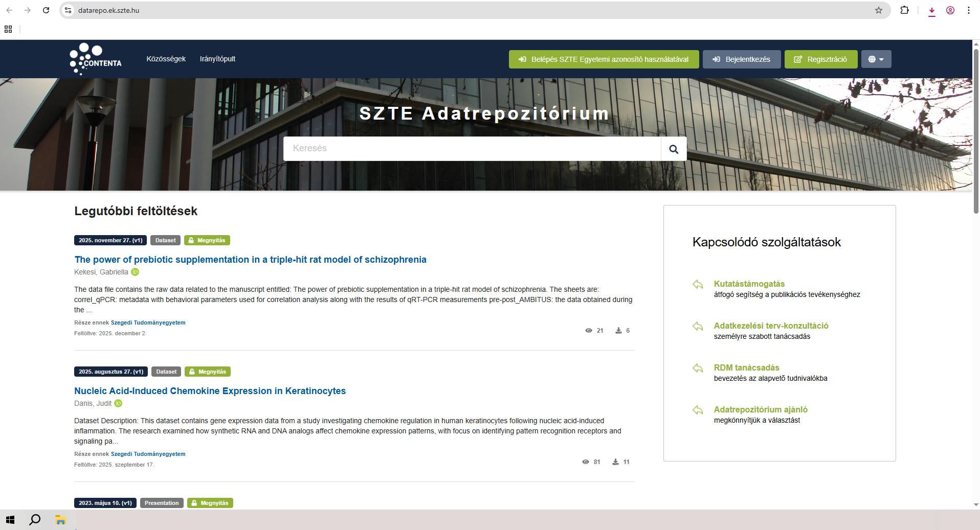Image resolution: width=980 pixels, height=530 pixels.
Task: Click the ORCID icon next to Kekesi Gabriella
Action: coord(135,272)
